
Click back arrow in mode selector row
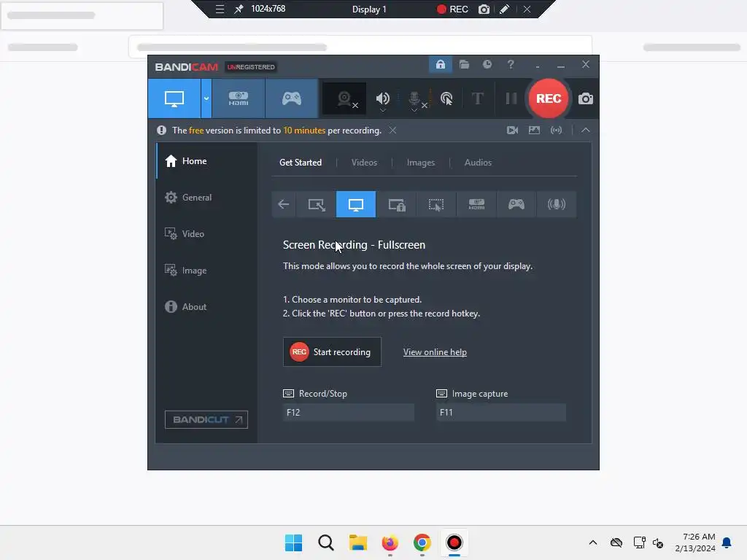coord(284,204)
